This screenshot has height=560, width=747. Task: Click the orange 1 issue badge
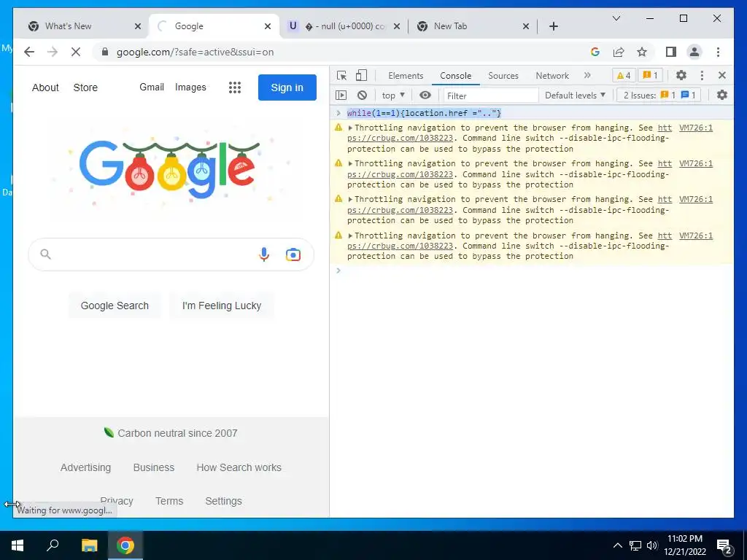[x=650, y=75]
